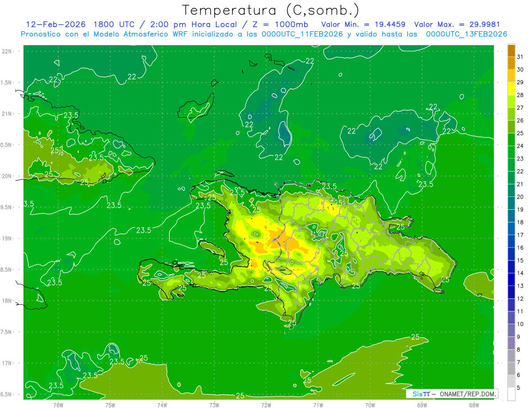
Task: Click the '19N' latitude label
Action: coord(7,239)
